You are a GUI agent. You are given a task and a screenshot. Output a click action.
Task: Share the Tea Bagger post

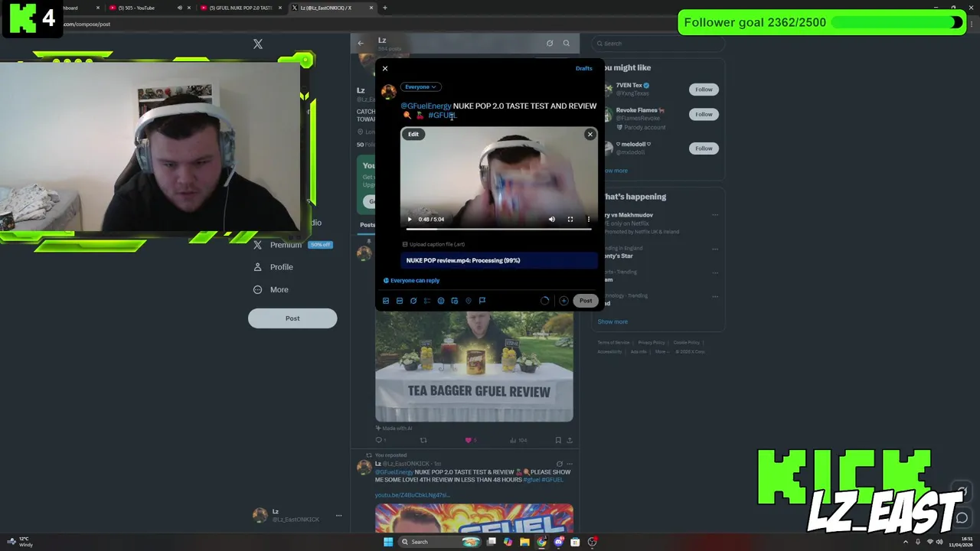pyautogui.click(x=569, y=440)
